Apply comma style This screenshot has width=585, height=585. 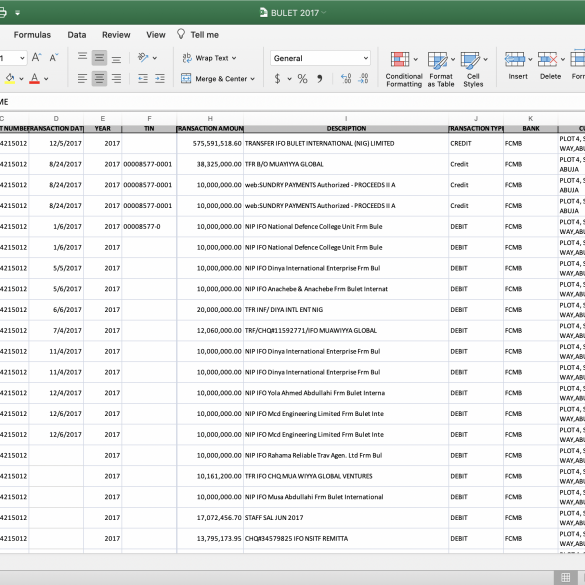coord(320,79)
